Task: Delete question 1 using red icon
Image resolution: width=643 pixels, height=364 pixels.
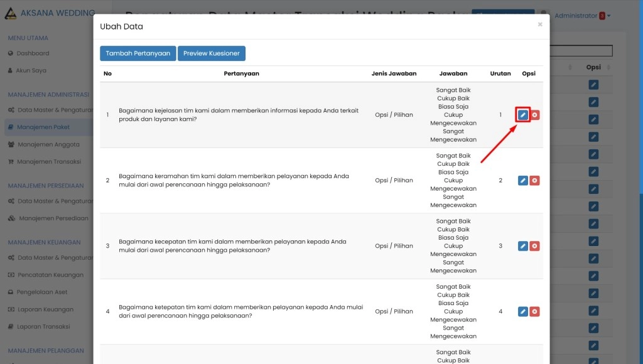Action: pos(534,115)
